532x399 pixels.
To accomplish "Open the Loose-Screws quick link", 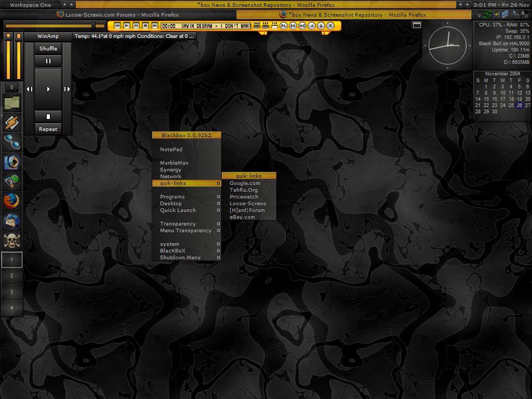I will coord(249,204).
